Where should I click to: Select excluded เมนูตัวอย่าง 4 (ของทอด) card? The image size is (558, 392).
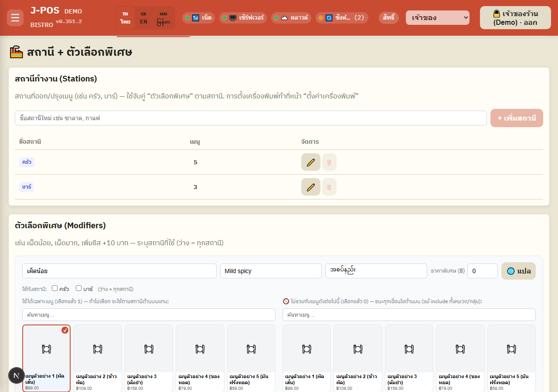pos(460,358)
